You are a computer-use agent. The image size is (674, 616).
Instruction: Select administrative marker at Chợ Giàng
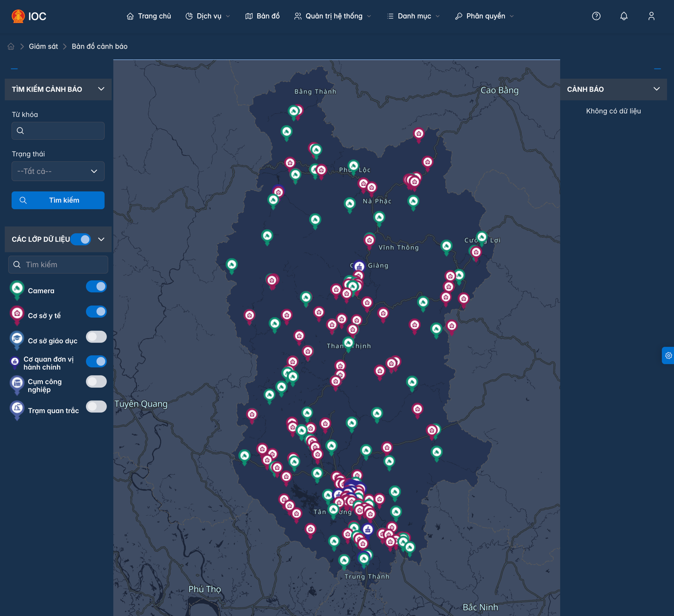point(359,267)
